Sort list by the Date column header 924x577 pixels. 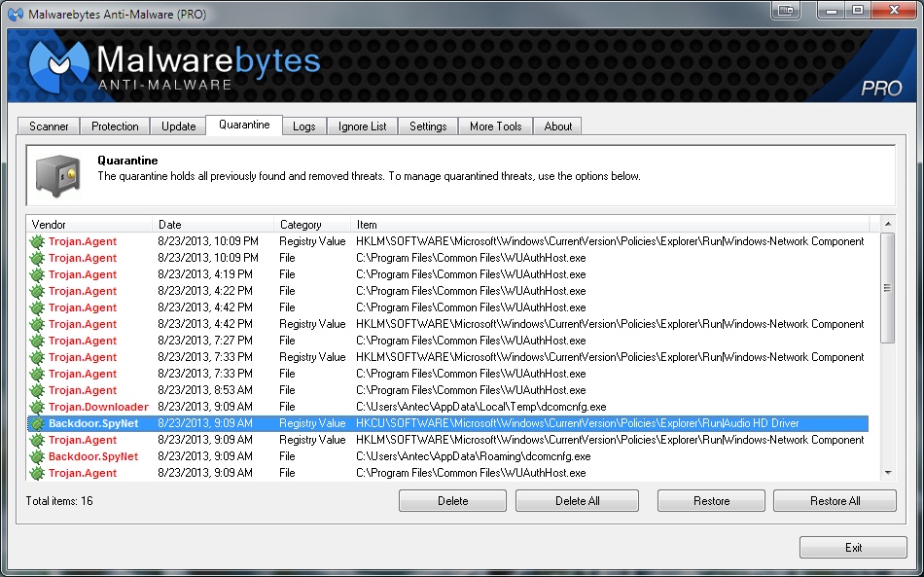click(x=213, y=225)
